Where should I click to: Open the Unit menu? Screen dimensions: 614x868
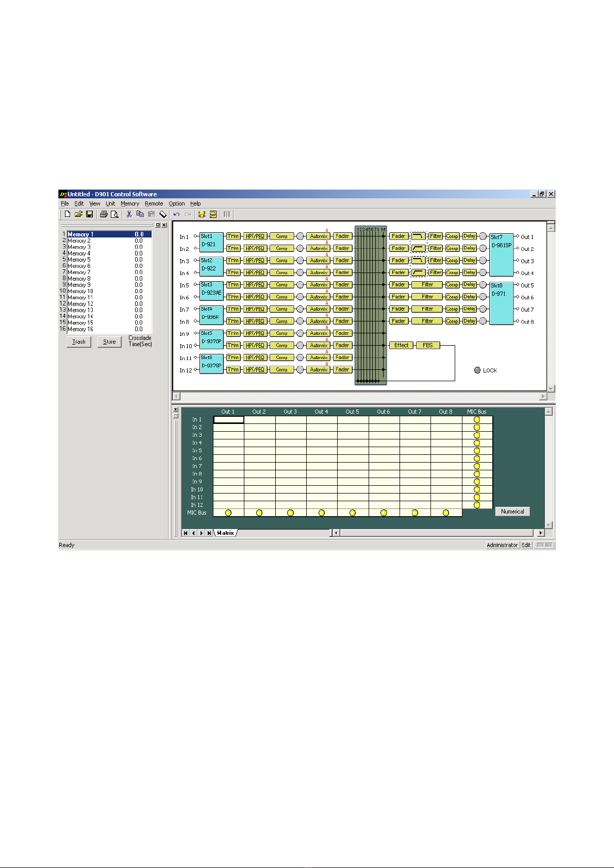[110, 203]
